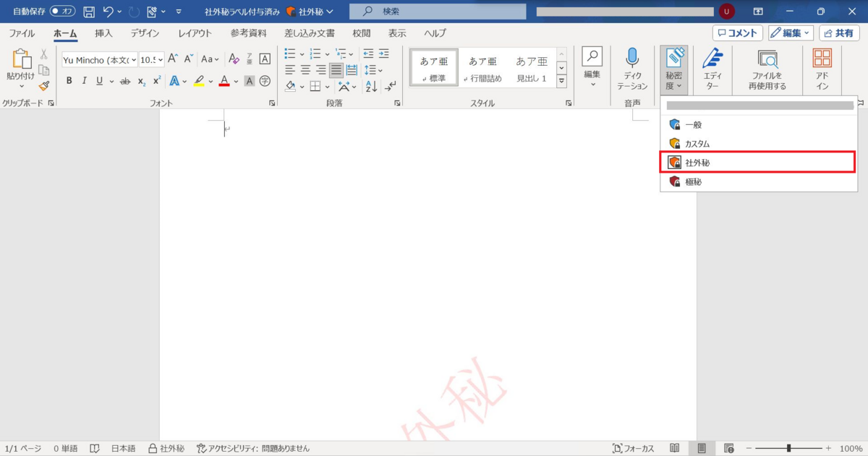Open the Edit mode (編集) dropdown top right
This screenshot has height=456, width=868.
point(791,33)
